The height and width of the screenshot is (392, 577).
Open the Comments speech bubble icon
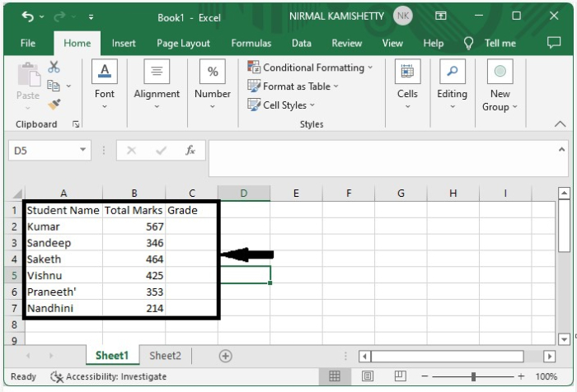pyautogui.click(x=554, y=43)
